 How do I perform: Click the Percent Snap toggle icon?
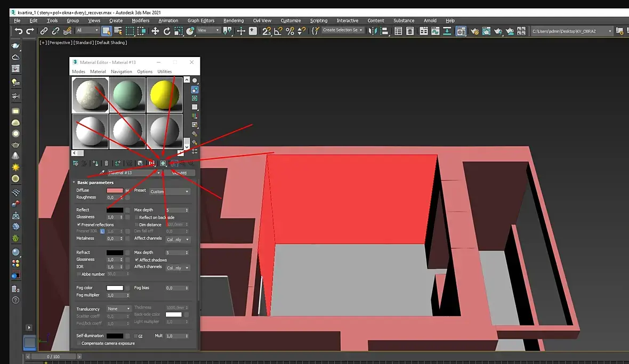(x=290, y=31)
